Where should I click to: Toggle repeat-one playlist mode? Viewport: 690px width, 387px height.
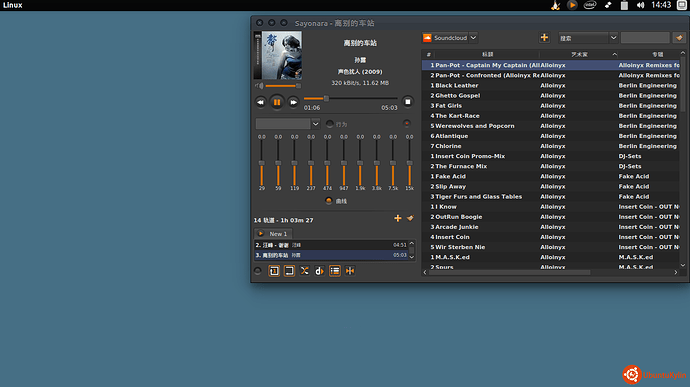(x=274, y=271)
